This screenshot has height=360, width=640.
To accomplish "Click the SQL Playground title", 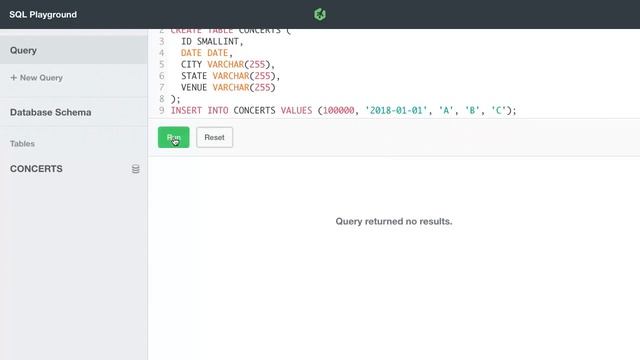I will click(43, 14).
